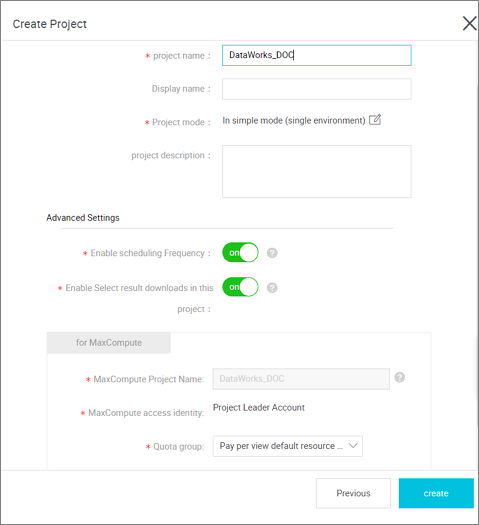The height and width of the screenshot is (525, 479).
Task: Click the create button
Action: click(436, 493)
